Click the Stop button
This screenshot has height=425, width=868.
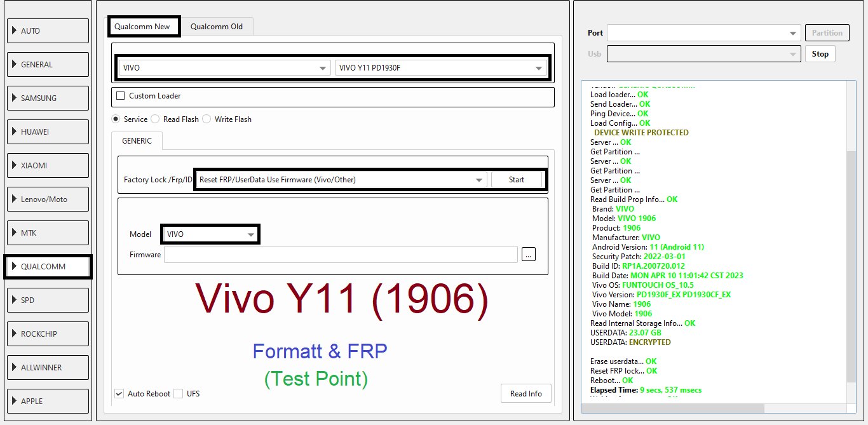click(x=820, y=54)
